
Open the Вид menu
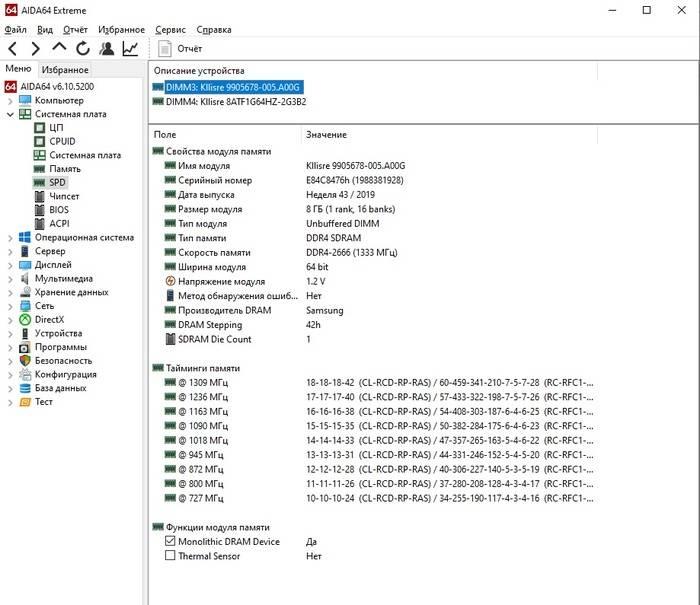click(x=45, y=29)
